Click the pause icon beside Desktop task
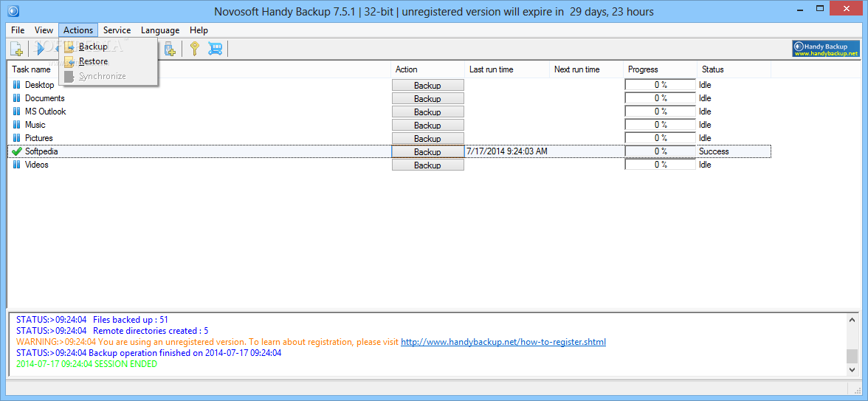 16,85
